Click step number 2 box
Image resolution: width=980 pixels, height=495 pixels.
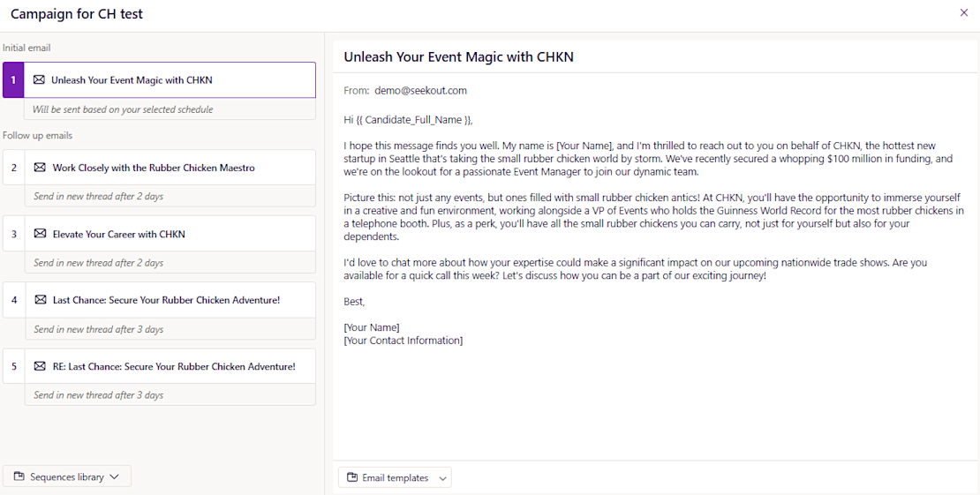coord(14,168)
